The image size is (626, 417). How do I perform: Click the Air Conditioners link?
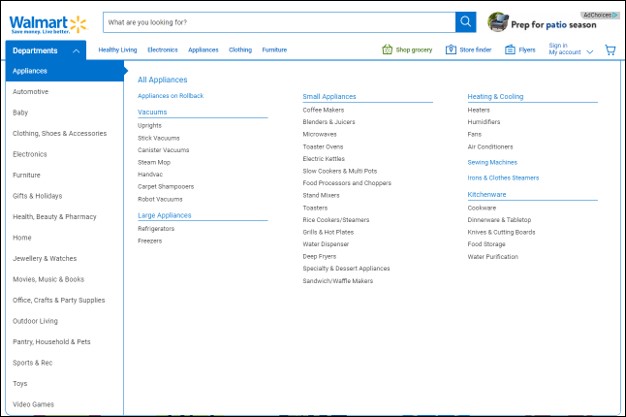490,147
